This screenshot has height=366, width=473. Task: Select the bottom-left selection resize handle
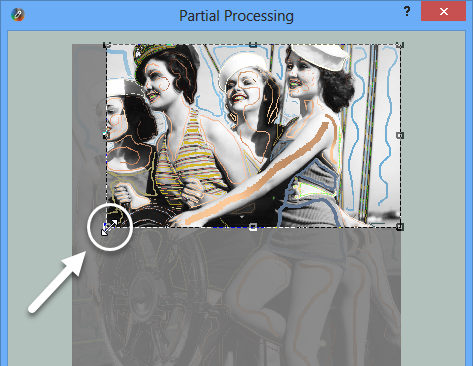(106, 227)
